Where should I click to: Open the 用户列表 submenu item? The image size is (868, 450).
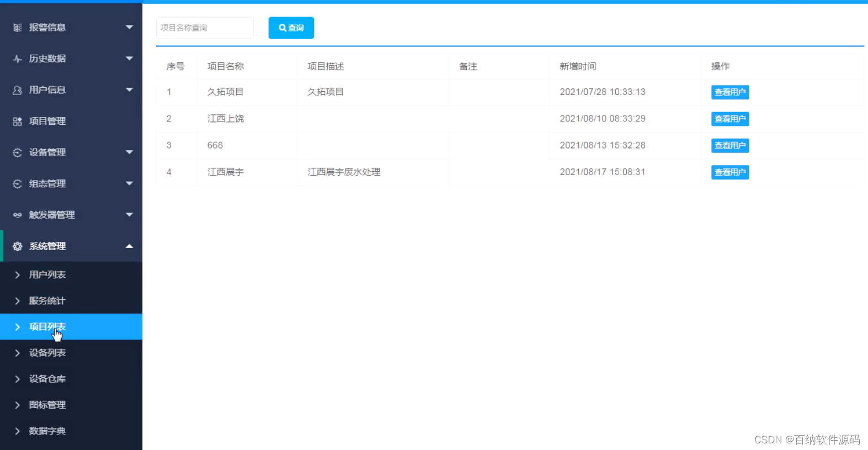[x=47, y=274]
